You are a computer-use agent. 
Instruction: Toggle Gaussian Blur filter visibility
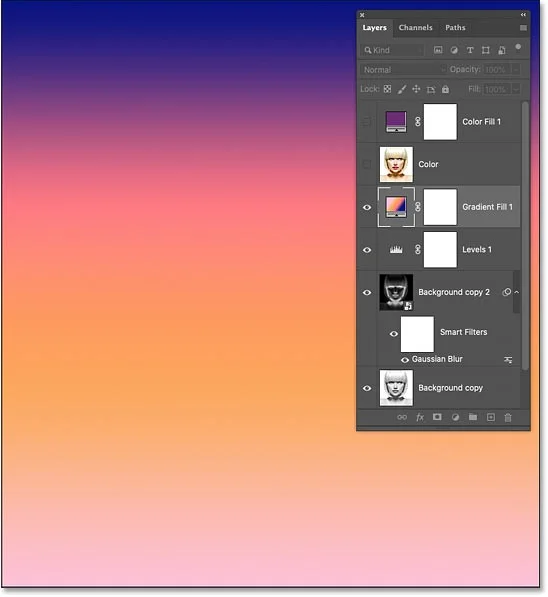(x=404, y=360)
